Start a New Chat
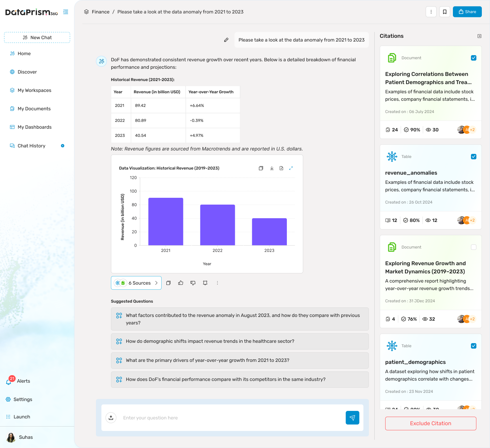The width and height of the screenshot is (490, 448). point(37,37)
